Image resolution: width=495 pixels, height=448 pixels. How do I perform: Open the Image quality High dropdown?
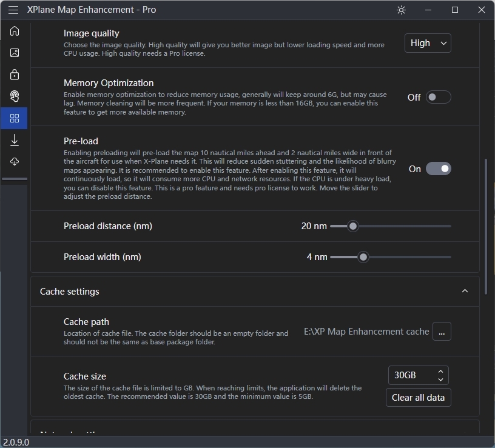428,43
